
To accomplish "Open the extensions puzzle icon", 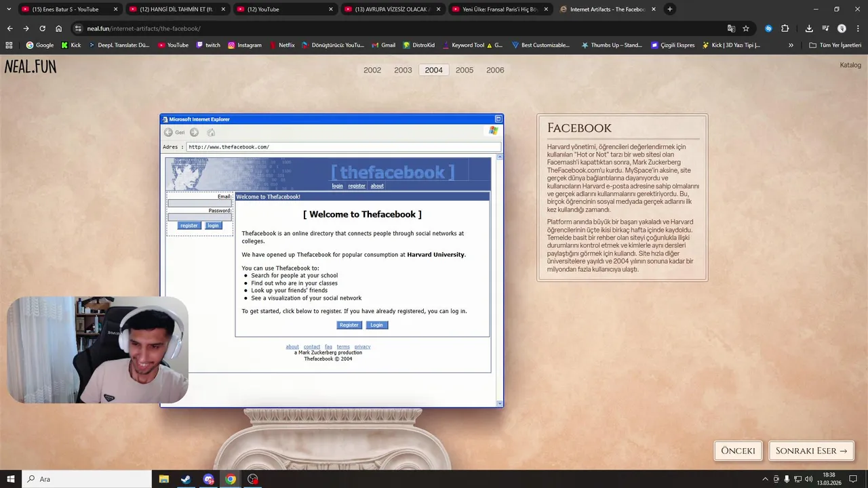I will (785, 28).
